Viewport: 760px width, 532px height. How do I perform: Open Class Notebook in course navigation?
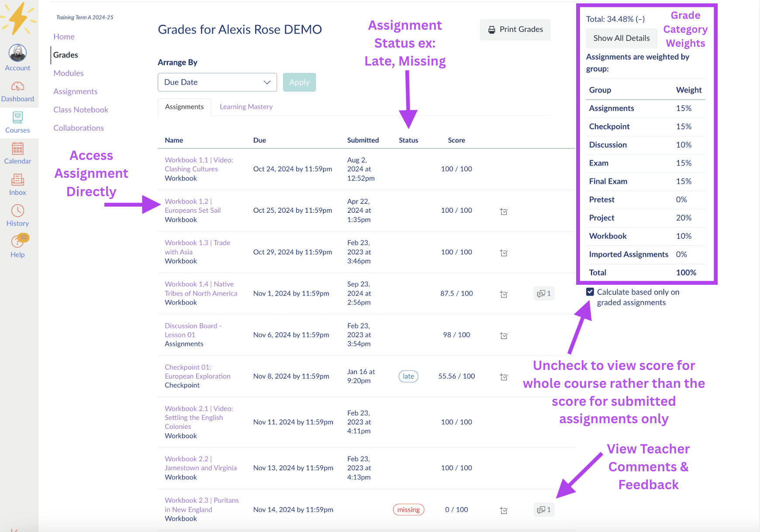(x=81, y=110)
